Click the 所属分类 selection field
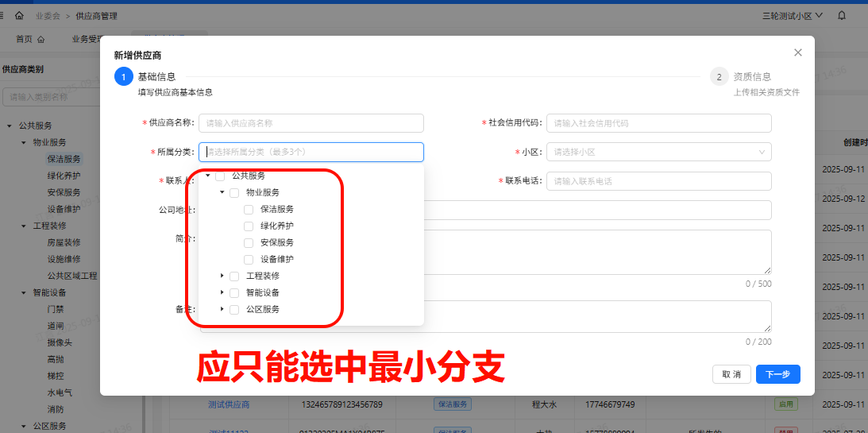Screen dimensions: 868x433 (x=311, y=152)
